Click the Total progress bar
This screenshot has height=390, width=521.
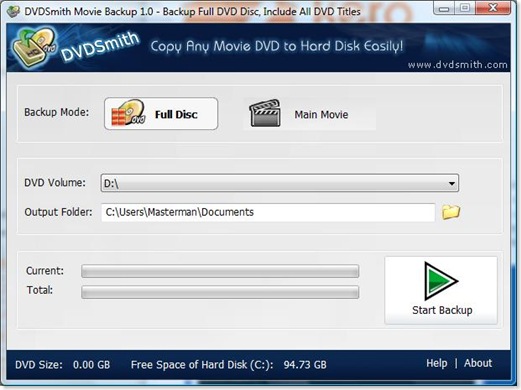coord(220,292)
